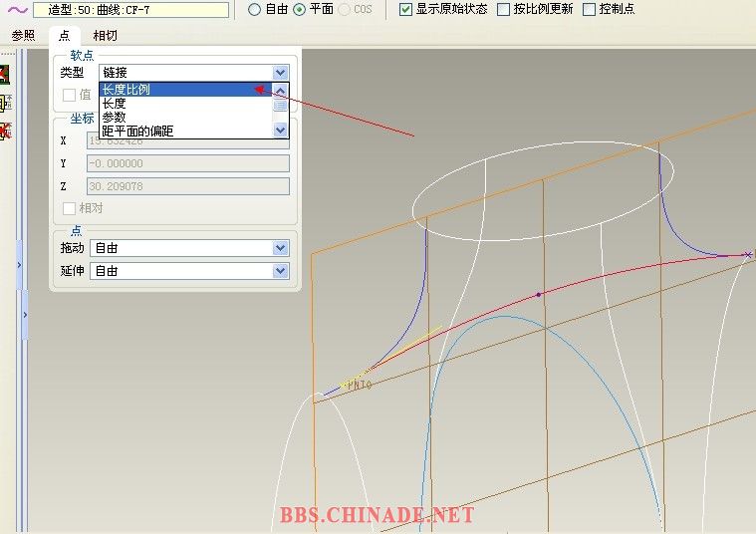Open the 拖动 dropdown
The width and height of the screenshot is (756, 534).
[x=189, y=248]
